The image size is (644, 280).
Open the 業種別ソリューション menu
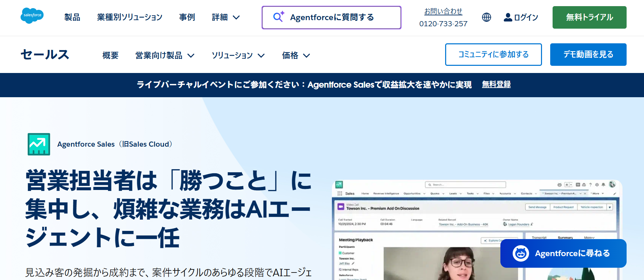pyautogui.click(x=130, y=17)
